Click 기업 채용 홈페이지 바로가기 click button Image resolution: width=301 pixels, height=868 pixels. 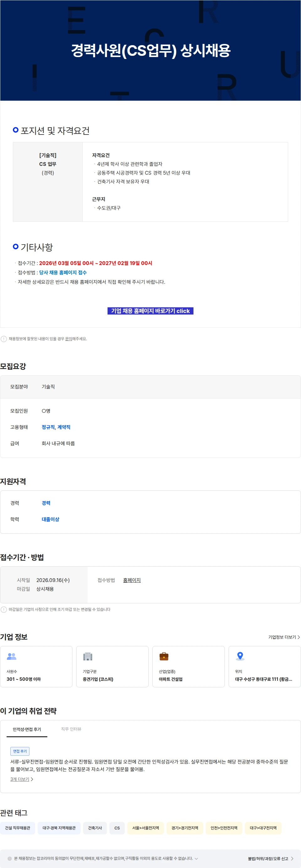click(x=150, y=311)
